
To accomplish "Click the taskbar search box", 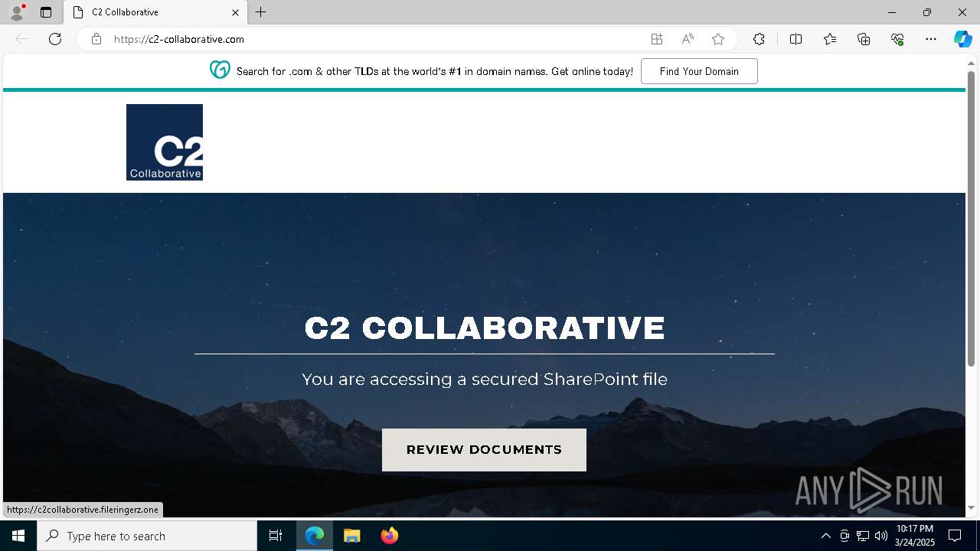I will [147, 536].
